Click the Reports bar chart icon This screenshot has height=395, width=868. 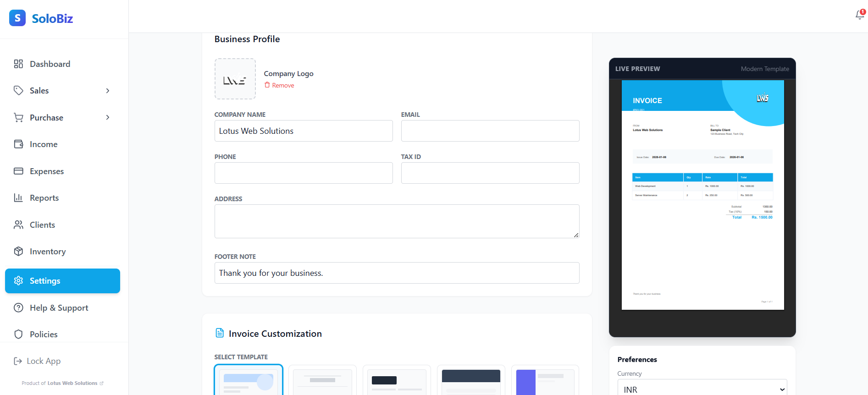click(x=18, y=198)
